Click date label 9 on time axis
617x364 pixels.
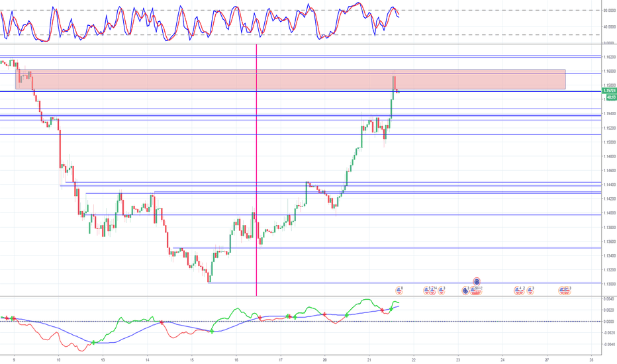[x=14, y=359]
